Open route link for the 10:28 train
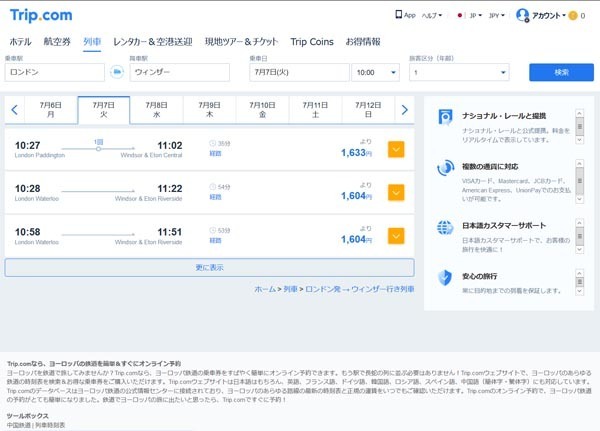This screenshot has height=431, width=600. [215, 197]
